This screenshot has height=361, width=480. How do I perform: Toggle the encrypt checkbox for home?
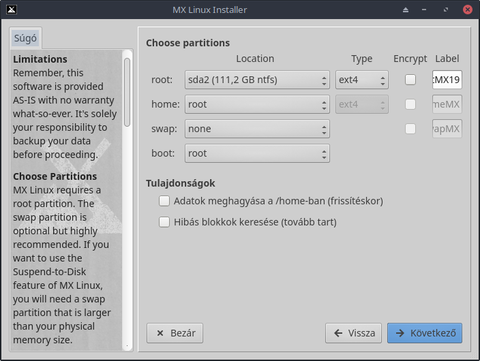(x=410, y=104)
